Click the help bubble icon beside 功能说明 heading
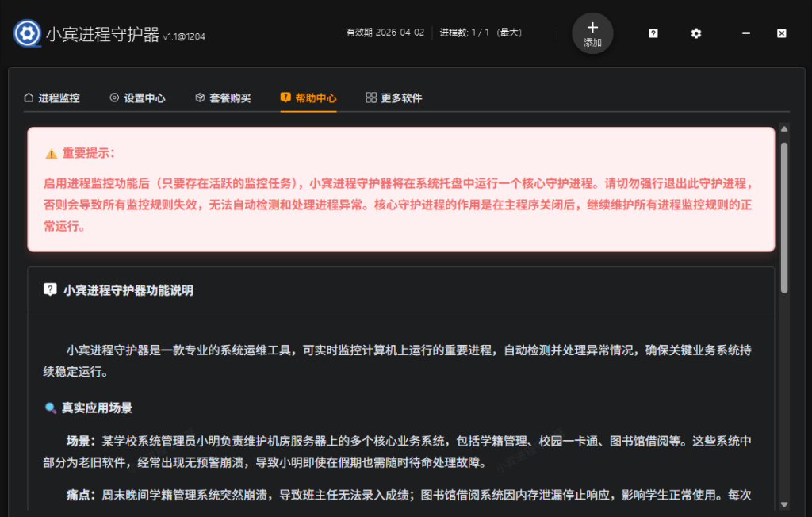This screenshot has width=812, height=517. [x=51, y=289]
